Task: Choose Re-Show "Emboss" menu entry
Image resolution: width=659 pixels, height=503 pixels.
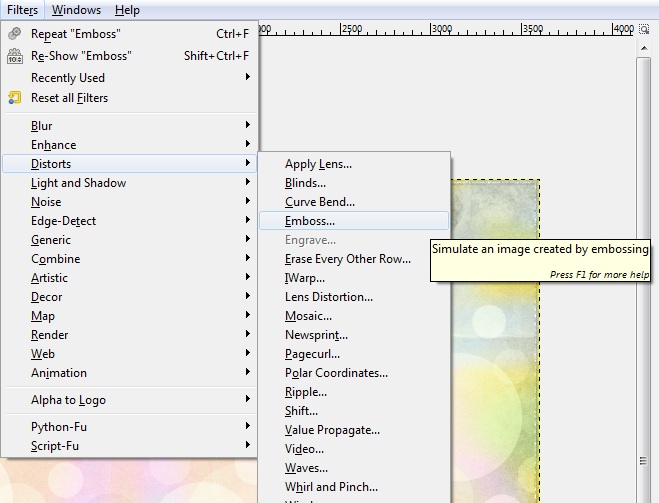Action: tap(129, 56)
